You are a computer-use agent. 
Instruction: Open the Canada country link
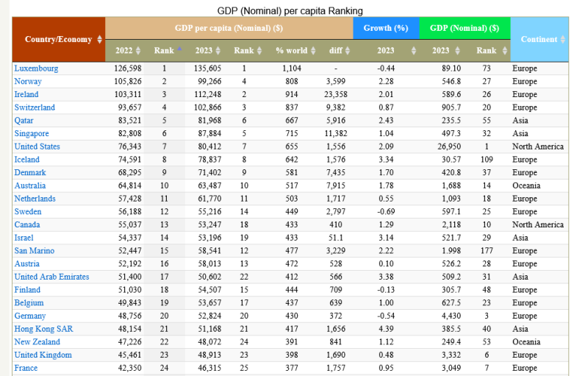coord(27,224)
